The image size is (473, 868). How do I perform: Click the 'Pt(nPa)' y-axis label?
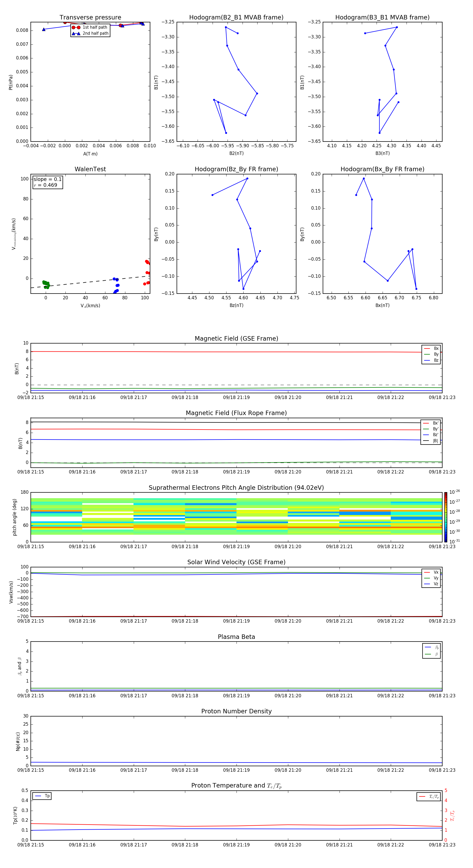click(x=11, y=82)
